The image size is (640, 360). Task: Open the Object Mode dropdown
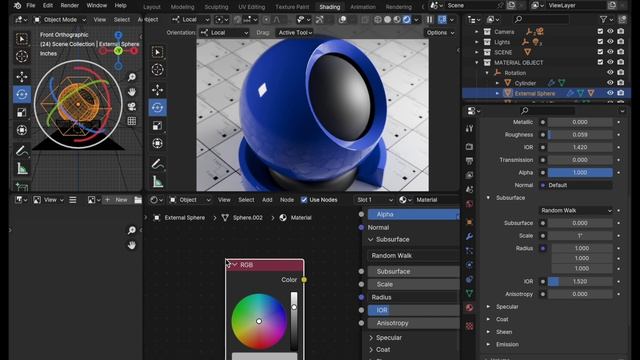tap(60, 20)
